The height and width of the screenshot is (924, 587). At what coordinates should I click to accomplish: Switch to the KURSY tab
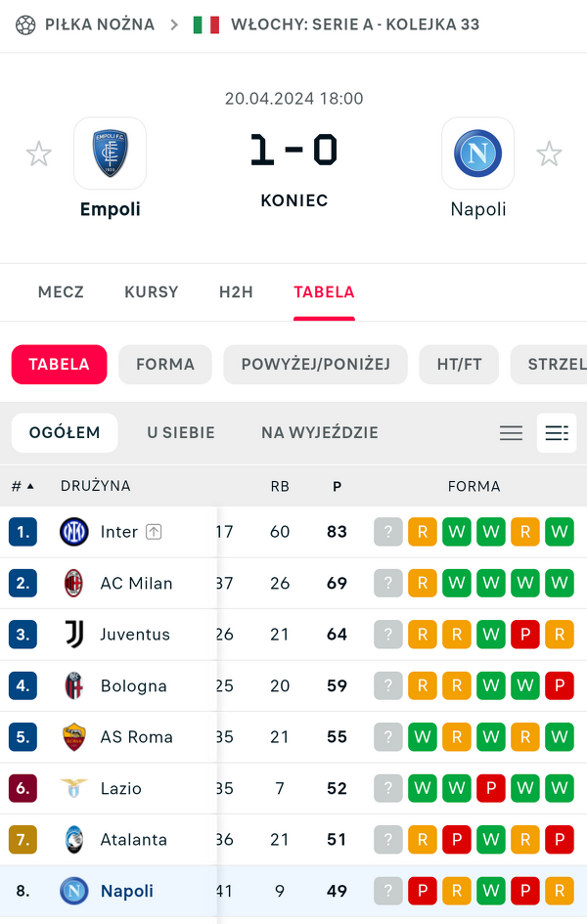pyautogui.click(x=152, y=291)
